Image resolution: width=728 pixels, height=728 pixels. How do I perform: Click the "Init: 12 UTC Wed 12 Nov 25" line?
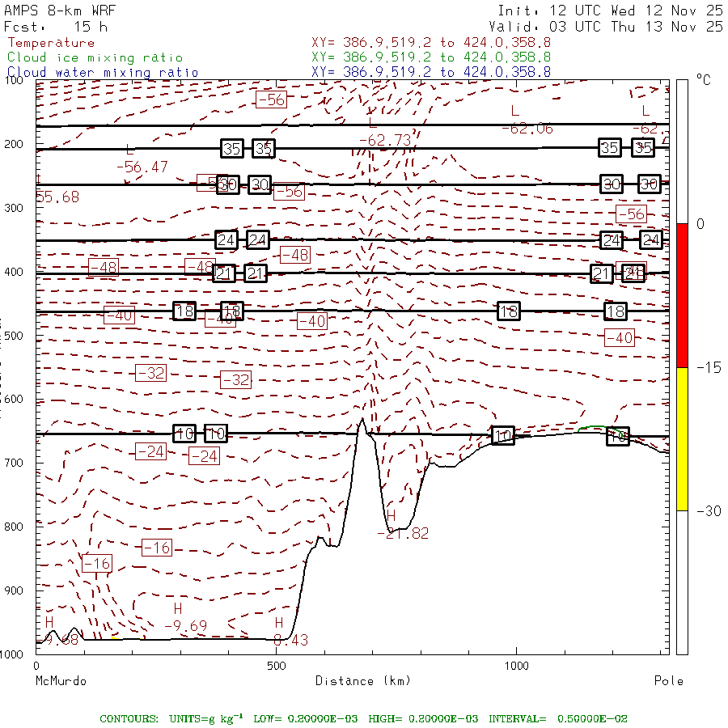610,11
